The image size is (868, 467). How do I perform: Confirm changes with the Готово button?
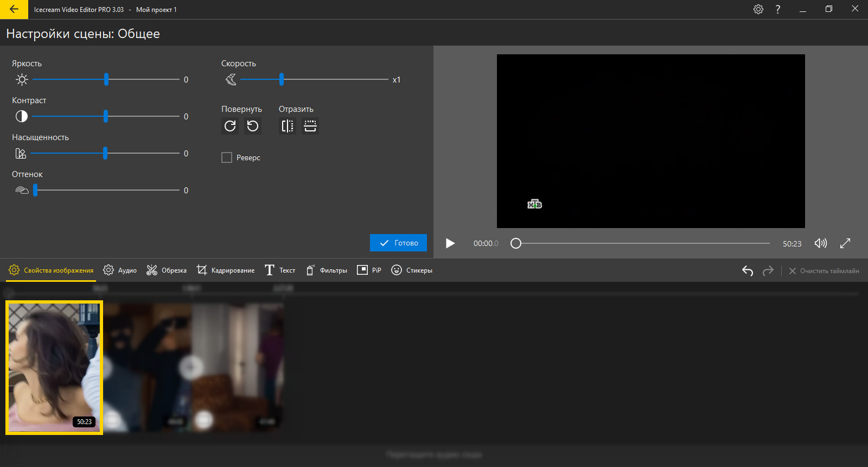(398, 243)
